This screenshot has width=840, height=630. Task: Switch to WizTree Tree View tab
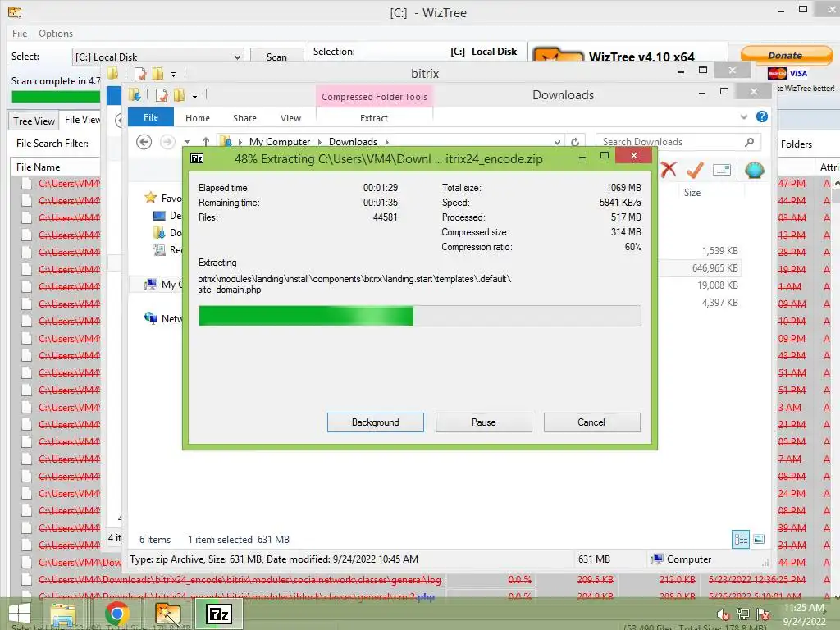[x=34, y=121]
